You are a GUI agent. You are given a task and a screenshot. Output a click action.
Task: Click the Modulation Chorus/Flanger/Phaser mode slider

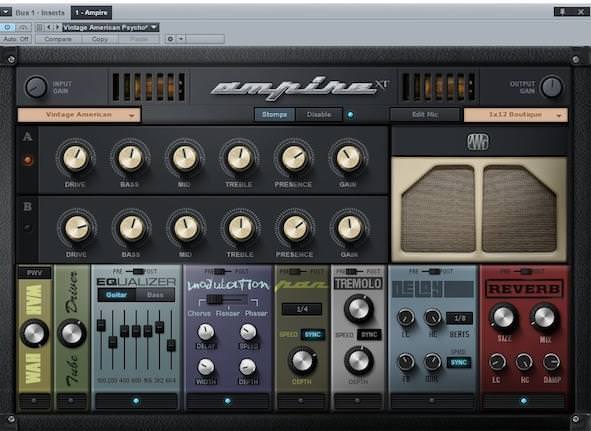point(228,300)
